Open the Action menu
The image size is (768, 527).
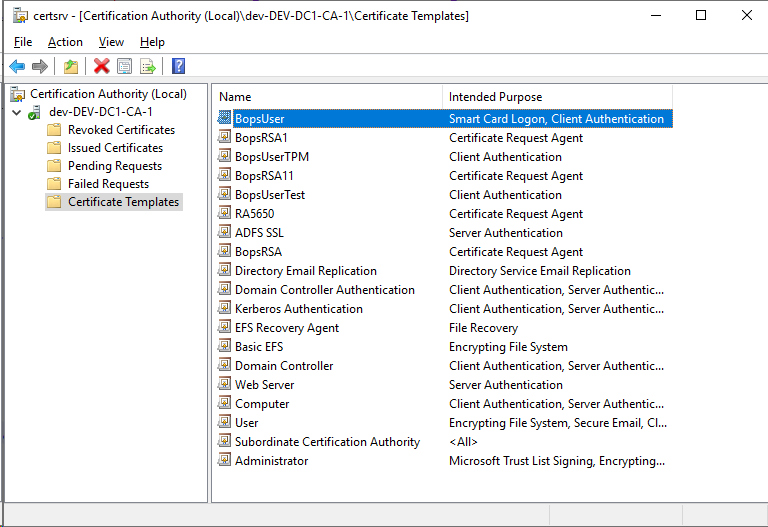pyautogui.click(x=65, y=42)
